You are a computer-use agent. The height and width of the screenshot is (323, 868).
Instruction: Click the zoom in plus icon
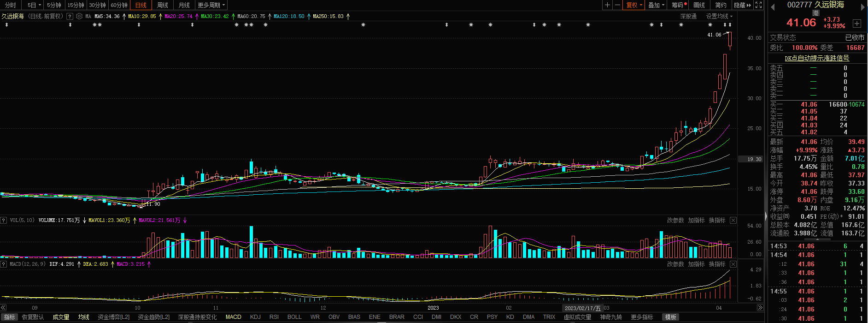click(607, 5)
